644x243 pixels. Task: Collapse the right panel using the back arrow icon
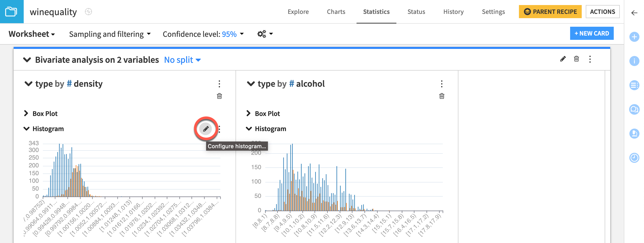point(634,13)
